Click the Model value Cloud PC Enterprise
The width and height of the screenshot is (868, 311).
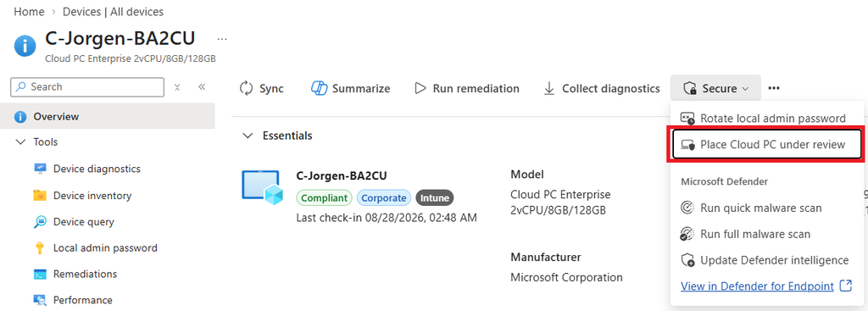[560, 203]
